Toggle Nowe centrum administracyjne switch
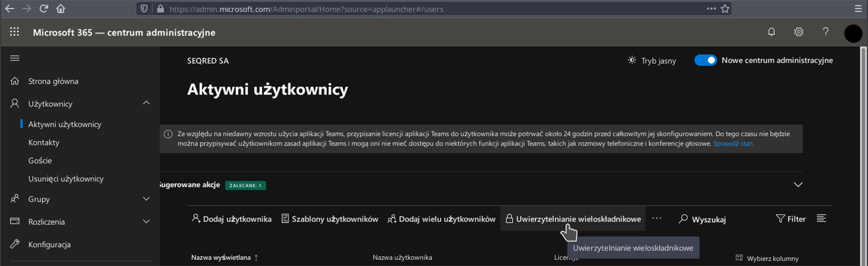Image resolution: width=868 pixels, height=266 pixels. (x=705, y=60)
